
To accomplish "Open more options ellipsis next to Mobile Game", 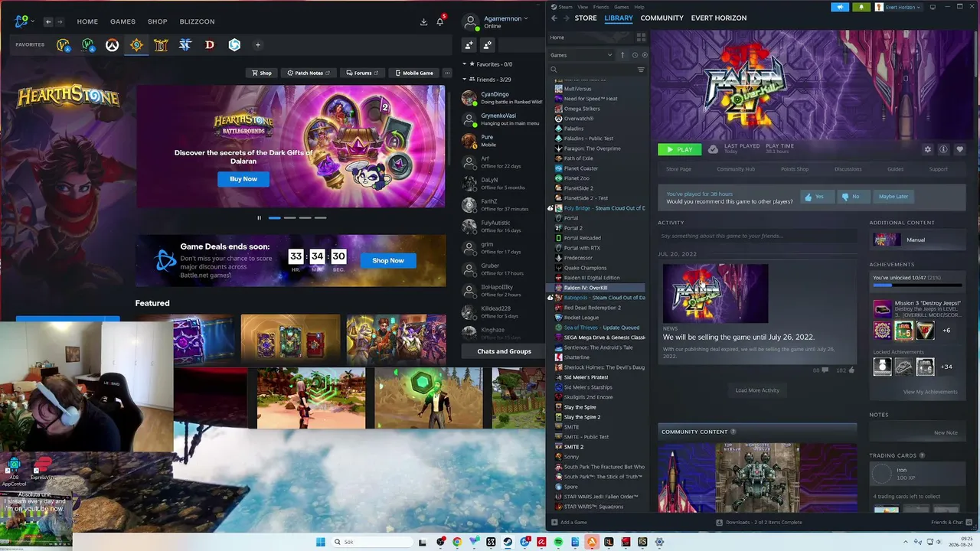I will click(448, 73).
